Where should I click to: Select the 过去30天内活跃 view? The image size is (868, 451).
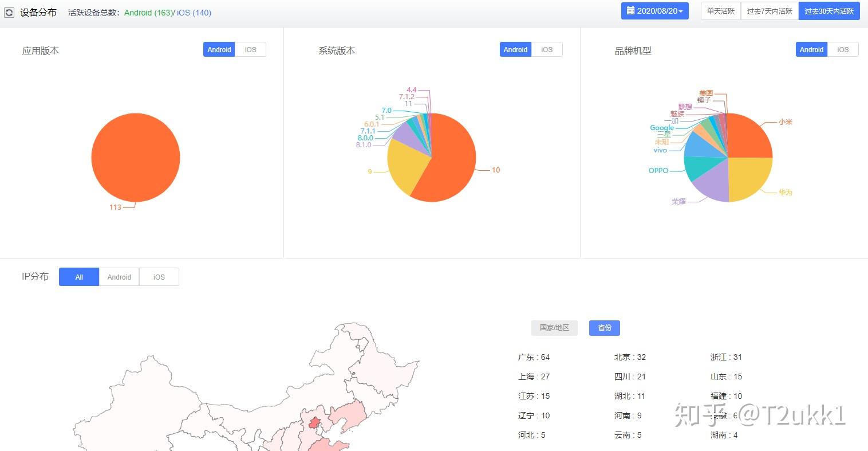pyautogui.click(x=829, y=10)
